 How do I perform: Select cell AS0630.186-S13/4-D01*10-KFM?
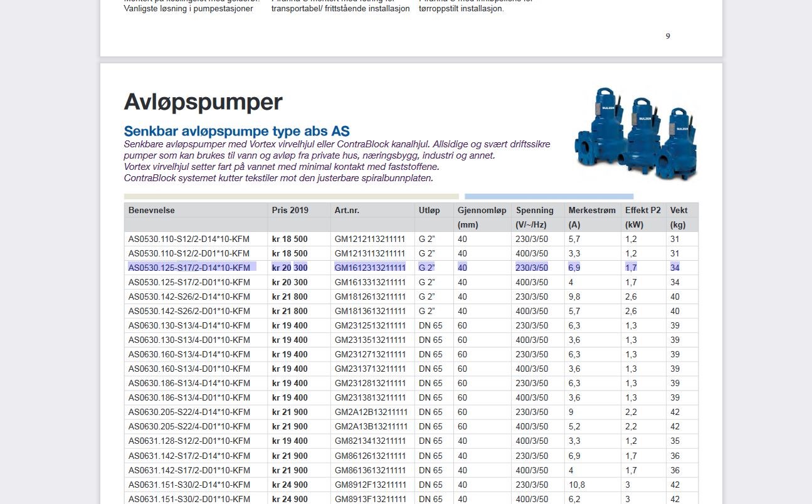(x=189, y=397)
